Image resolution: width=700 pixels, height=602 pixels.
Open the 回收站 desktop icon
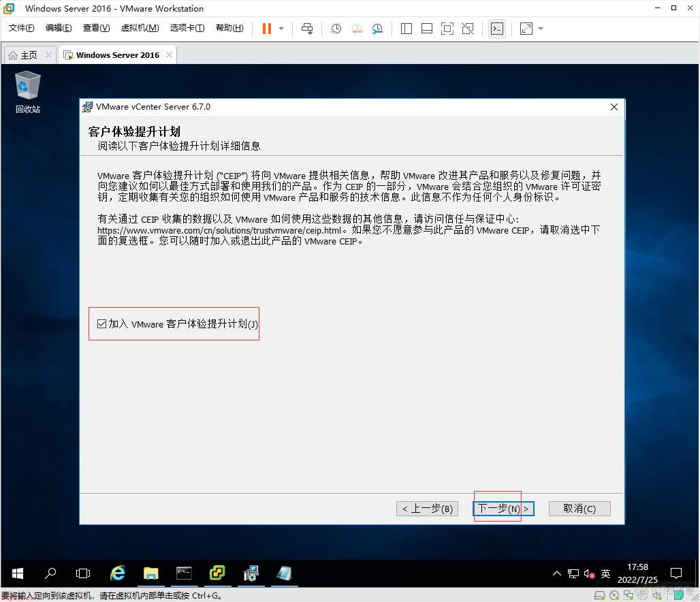(x=28, y=93)
